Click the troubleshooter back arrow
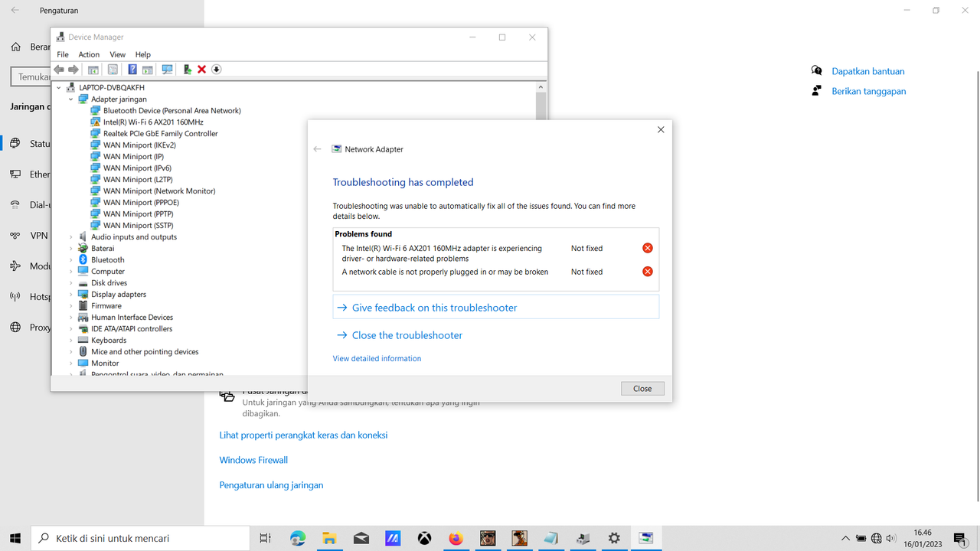The width and height of the screenshot is (980, 551). coord(318,149)
